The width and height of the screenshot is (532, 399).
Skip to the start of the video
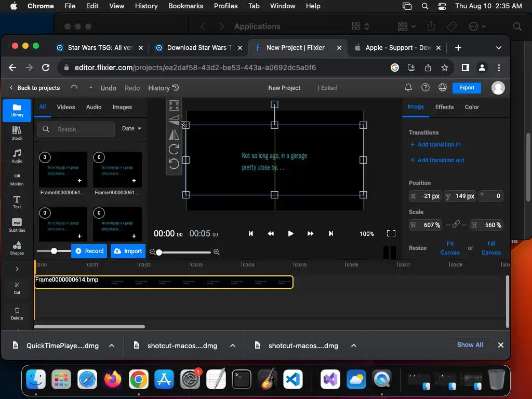pyautogui.click(x=251, y=233)
